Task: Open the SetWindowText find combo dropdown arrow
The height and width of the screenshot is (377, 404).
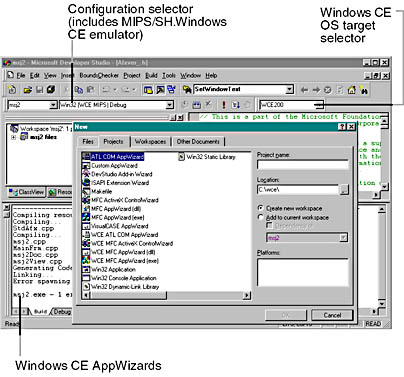Action: (x=290, y=89)
